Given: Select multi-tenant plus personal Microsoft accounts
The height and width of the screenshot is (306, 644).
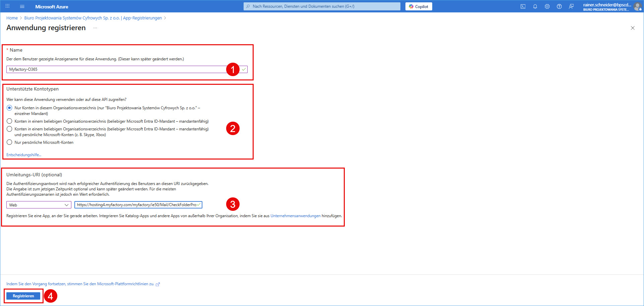Looking at the screenshot, I should [x=9, y=129].
